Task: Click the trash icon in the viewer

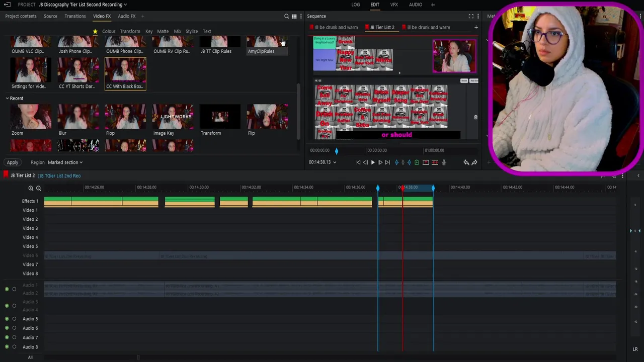Action: tap(475, 117)
